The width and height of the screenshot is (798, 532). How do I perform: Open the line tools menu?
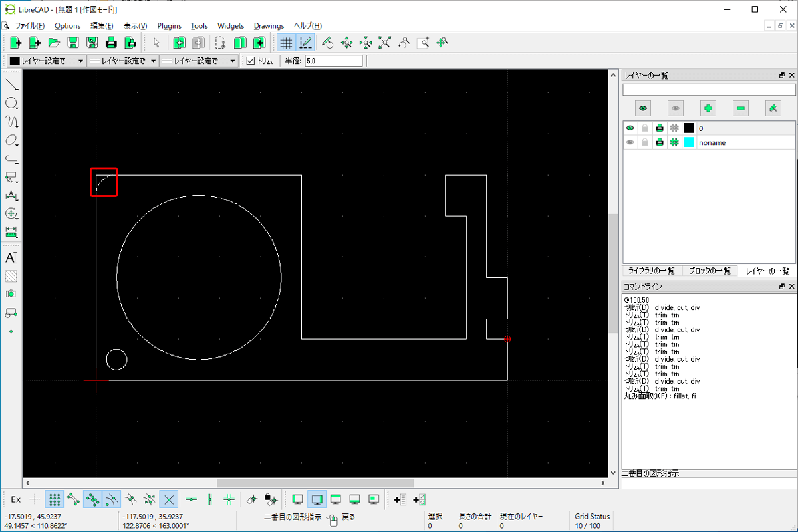pyautogui.click(x=11, y=85)
